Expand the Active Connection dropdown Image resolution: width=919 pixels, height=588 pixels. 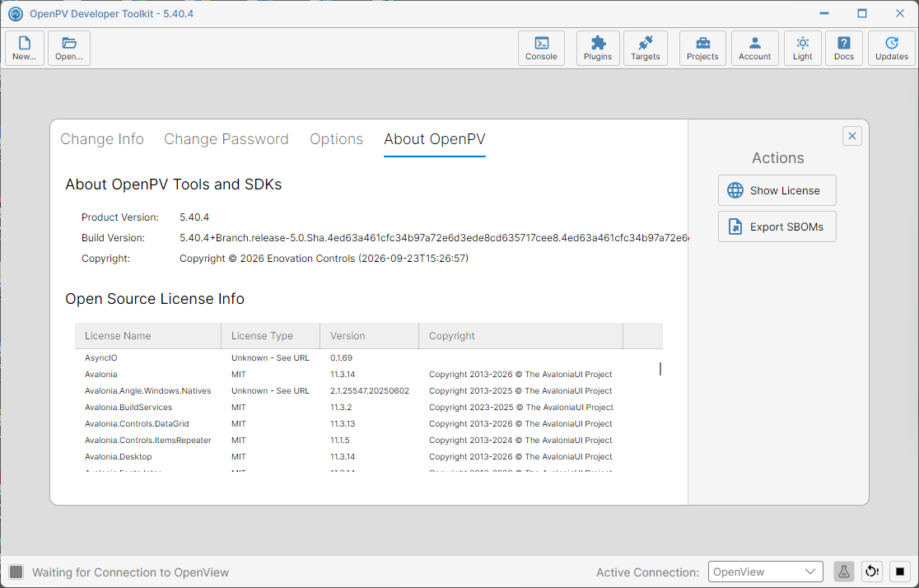[x=766, y=572]
